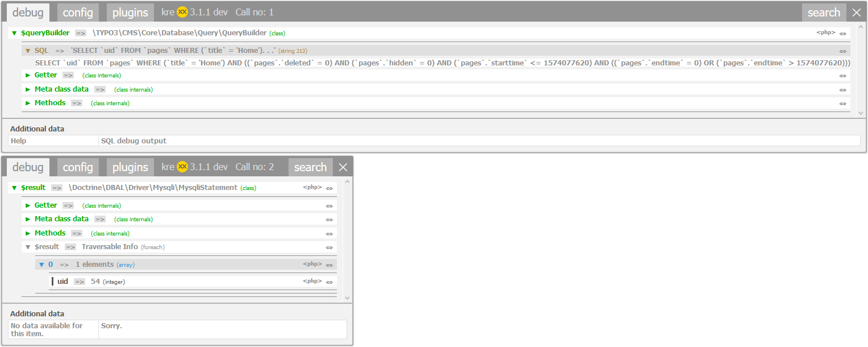The width and height of the screenshot is (868, 347).
Task: Select the uid 54 integer row
Action: coord(193,282)
